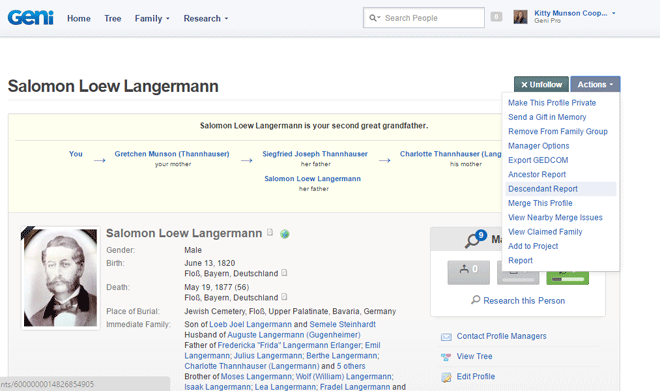Screen dimensions: 660x391
Task: Choose Export GEDCOM from the Actions menu
Action: click(x=538, y=160)
